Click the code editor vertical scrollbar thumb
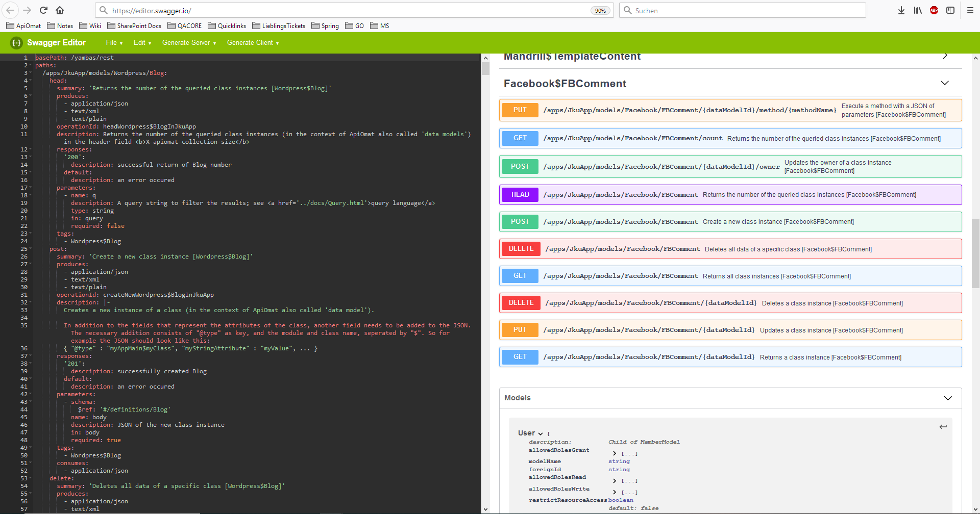Viewport: 980px width, 514px height. (485, 69)
